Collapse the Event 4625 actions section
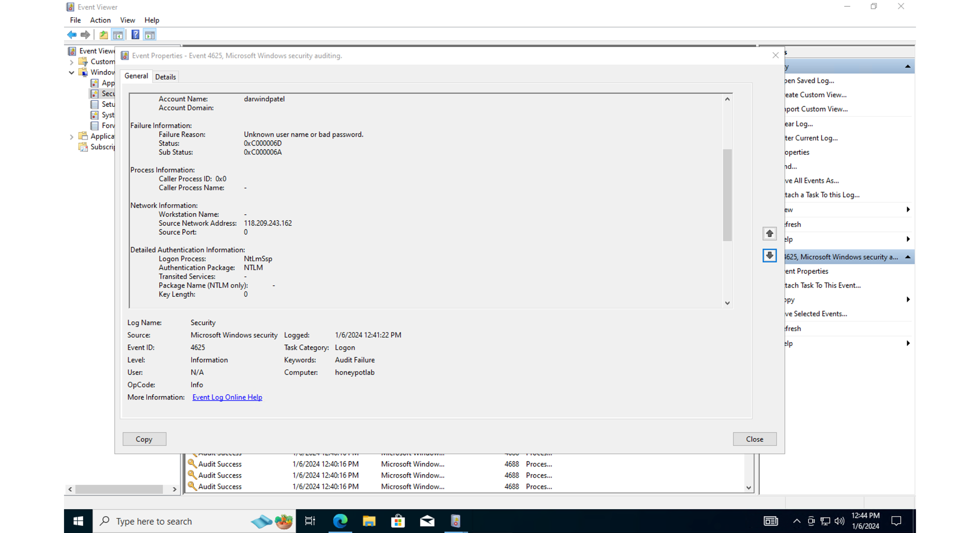The width and height of the screenshot is (980, 533). (x=908, y=257)
